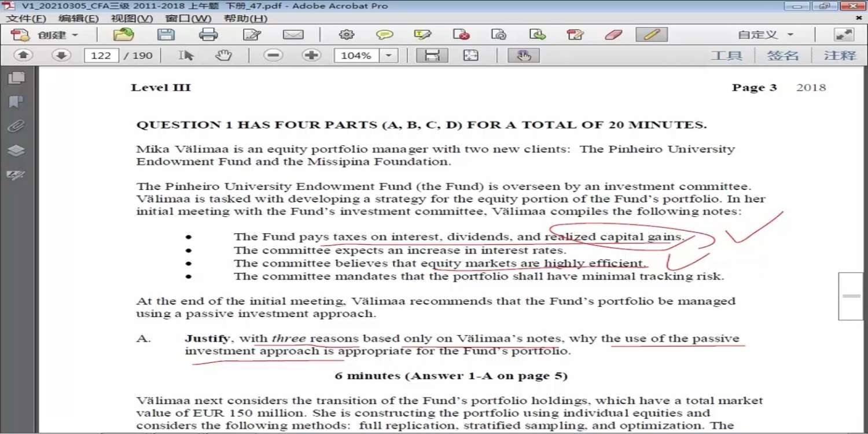This screenshot has height=434, width=868.
Task: Zoom out with the minus button
Action: [273, 56]
